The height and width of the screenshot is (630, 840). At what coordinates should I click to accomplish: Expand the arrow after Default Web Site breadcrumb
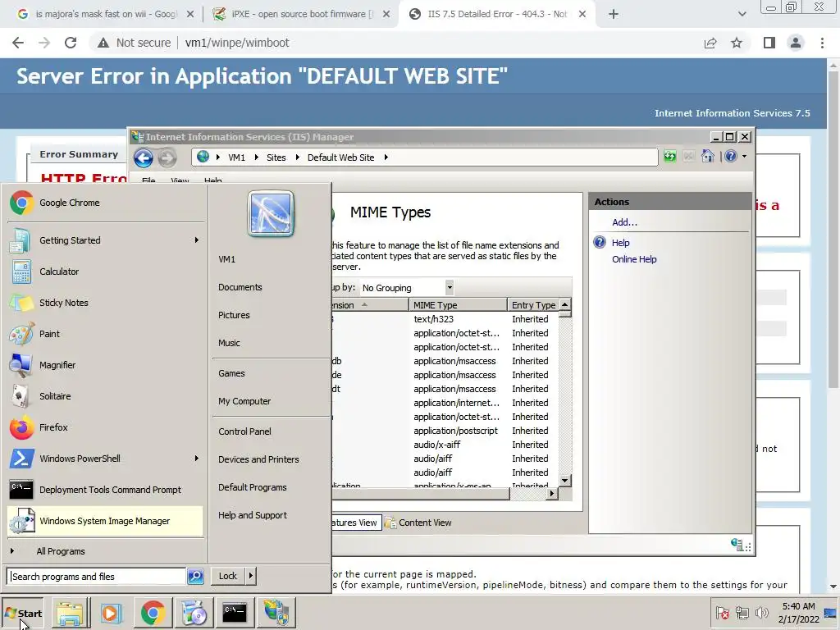pyautogui.click(x=386, y=157)
